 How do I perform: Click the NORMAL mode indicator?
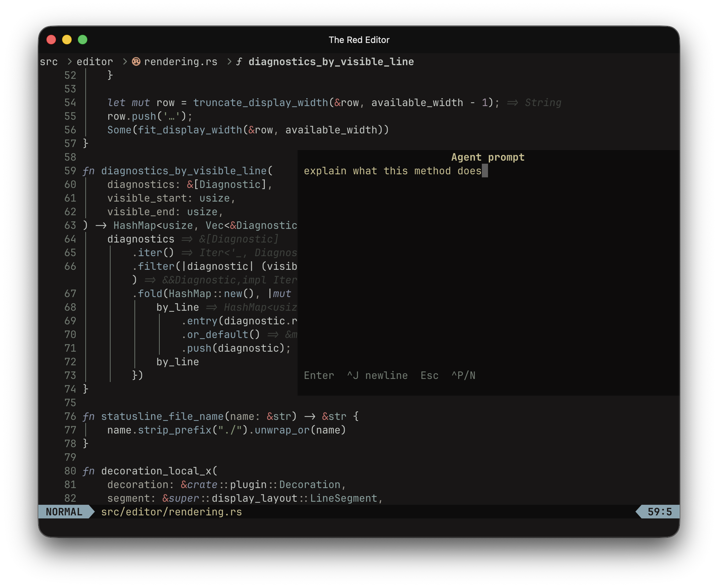click(x=64, y=512)
